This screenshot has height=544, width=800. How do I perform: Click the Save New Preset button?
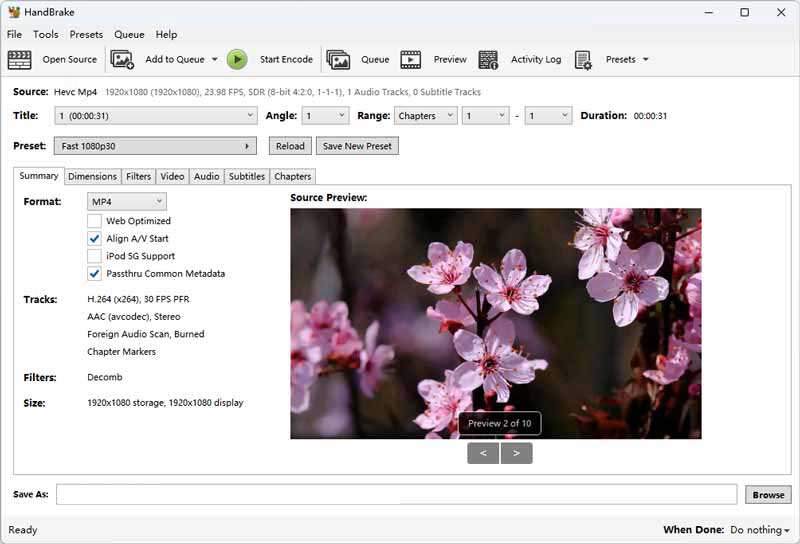[x=357, y=146]
